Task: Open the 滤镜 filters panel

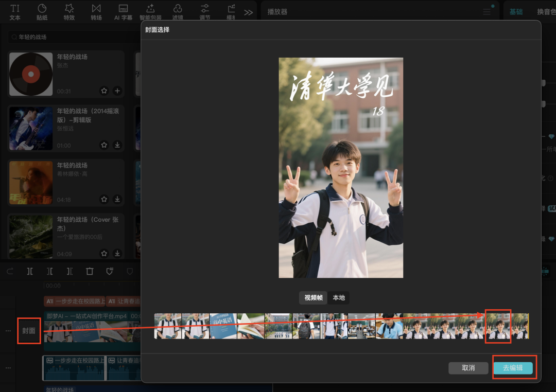Action: click(x=178, y=11)
